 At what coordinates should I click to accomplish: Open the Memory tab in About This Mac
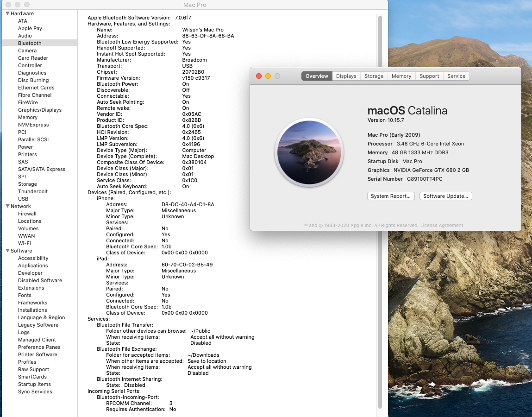click(401, 76)
